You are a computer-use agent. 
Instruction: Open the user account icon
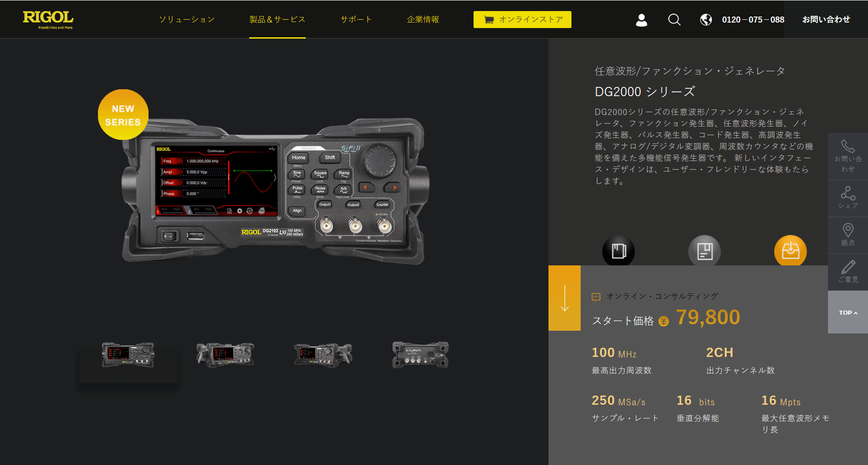(x=641, y=20)
